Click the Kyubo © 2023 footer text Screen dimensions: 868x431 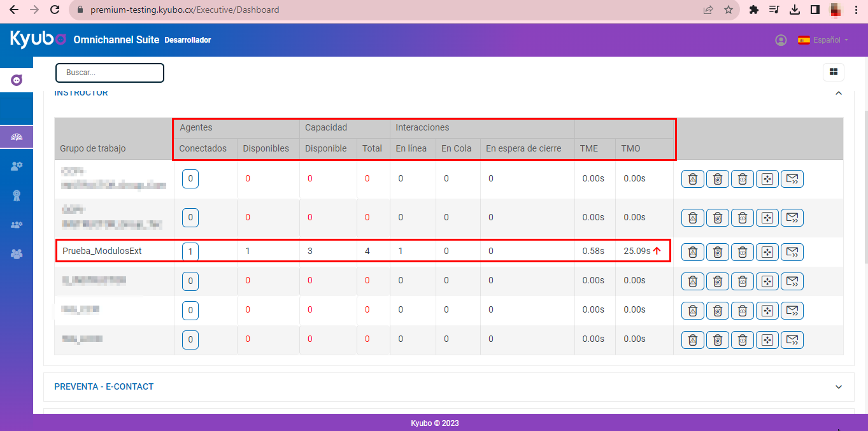435,423
